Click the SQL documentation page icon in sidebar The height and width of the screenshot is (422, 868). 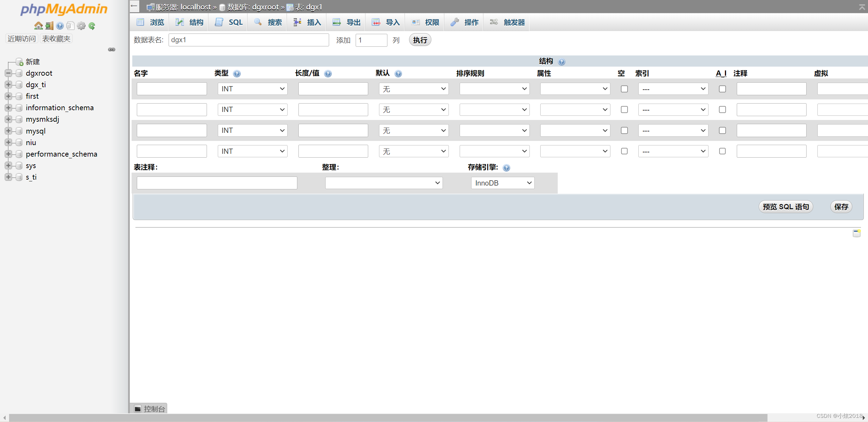[71, 25]
